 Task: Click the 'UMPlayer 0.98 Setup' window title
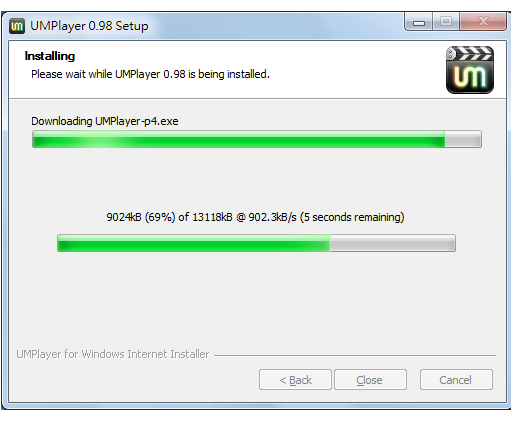point(89,26)
